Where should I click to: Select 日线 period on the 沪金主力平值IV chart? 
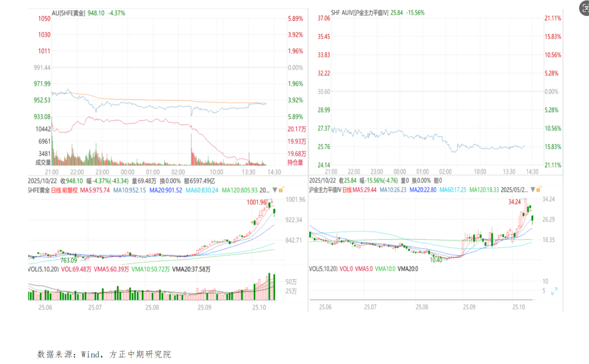click(347, 190)
